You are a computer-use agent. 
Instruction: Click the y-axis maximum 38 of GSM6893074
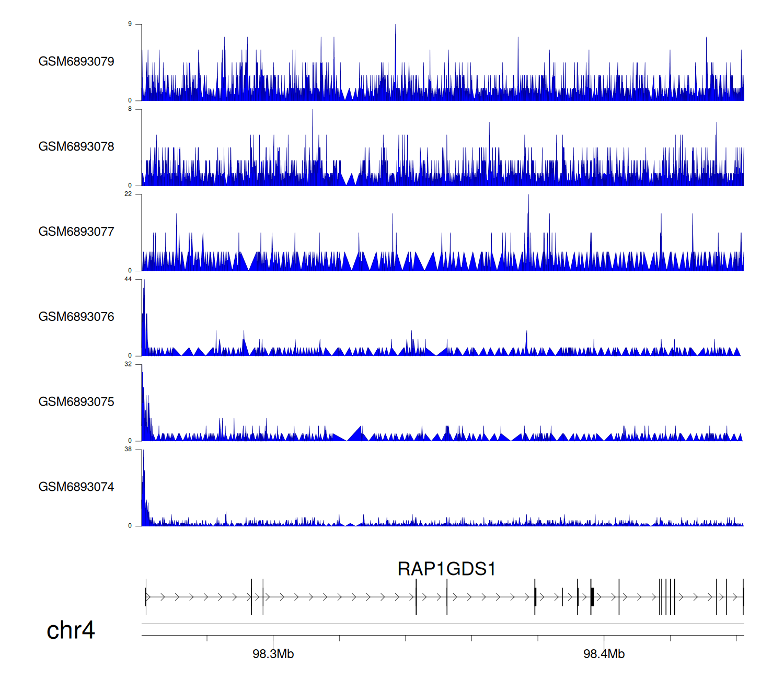point(128,449)
